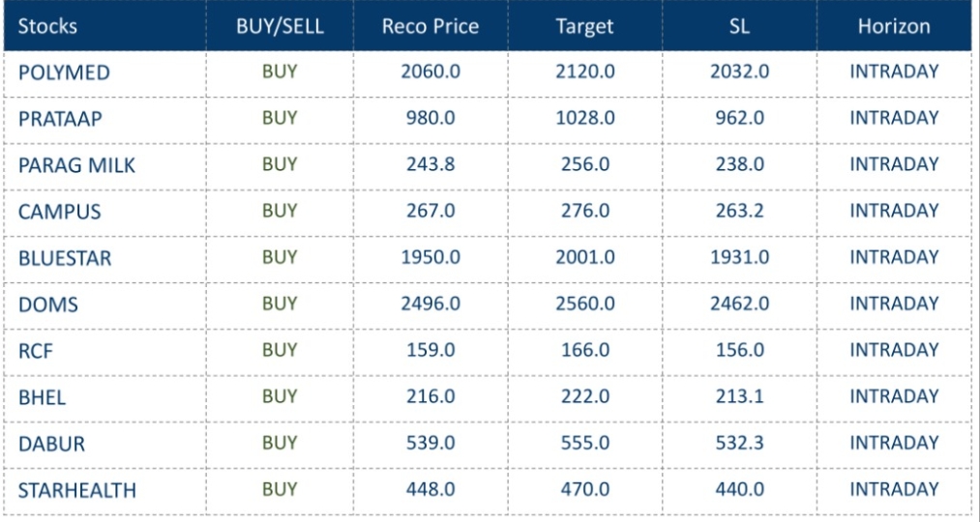Click the DOMS stock name
This screenshot has width=980, height=522.
[x=48, y=304]
